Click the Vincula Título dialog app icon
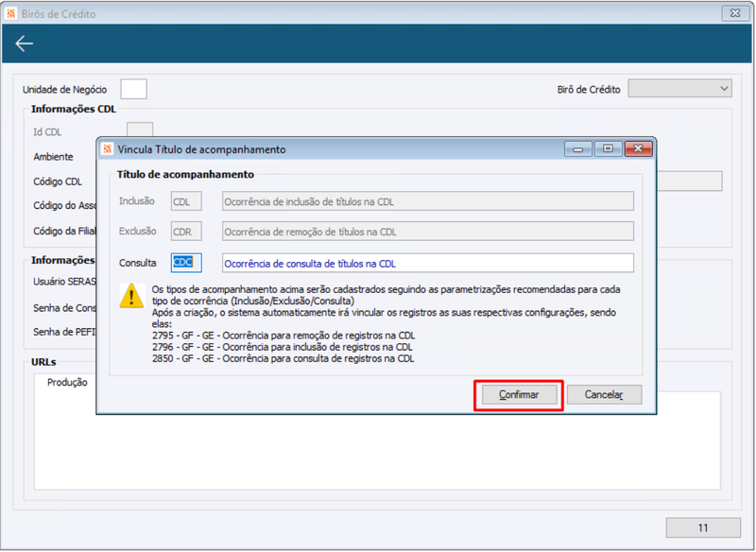This screenshot has width=756, height=552. (x=107, y=149)
